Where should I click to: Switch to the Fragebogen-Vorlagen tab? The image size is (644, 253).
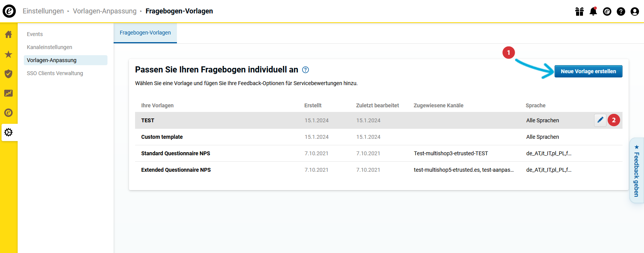tap(145, 33)
